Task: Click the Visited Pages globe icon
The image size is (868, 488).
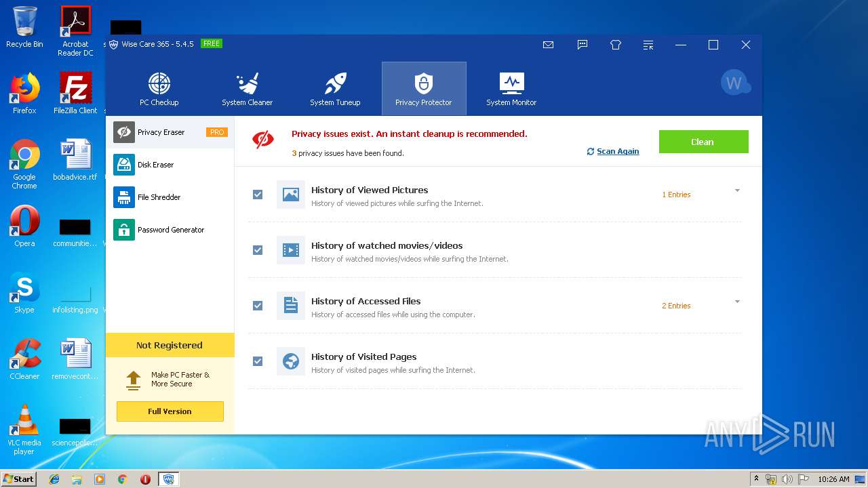Action: point(291,361)
